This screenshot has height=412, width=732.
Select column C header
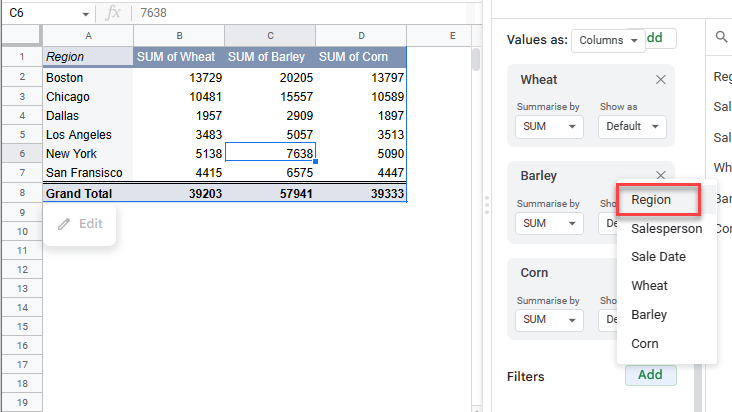[x=269, y=36]
